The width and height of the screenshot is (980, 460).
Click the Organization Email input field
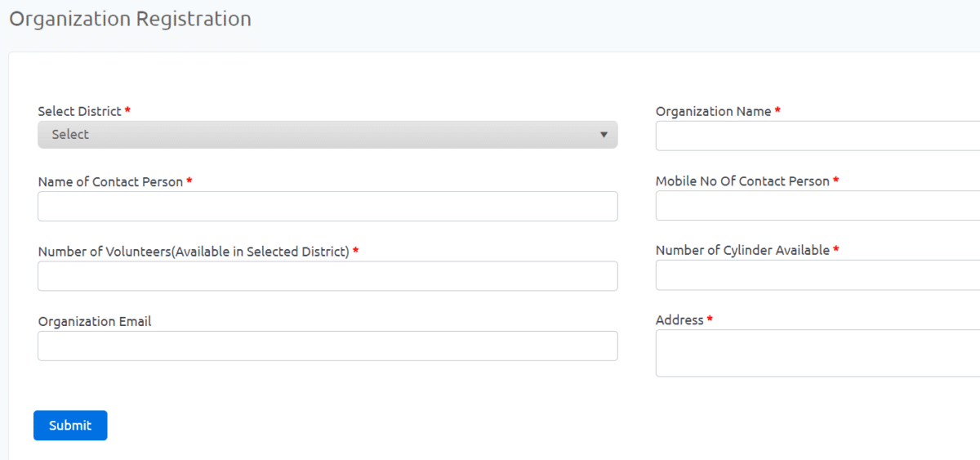(x=327, y=346)
